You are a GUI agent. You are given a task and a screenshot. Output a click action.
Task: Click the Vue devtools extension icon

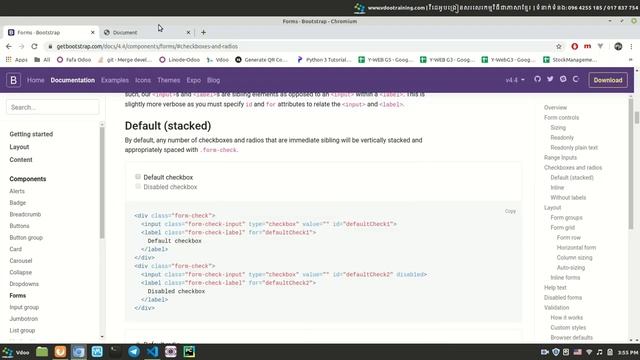pos(600,47)
